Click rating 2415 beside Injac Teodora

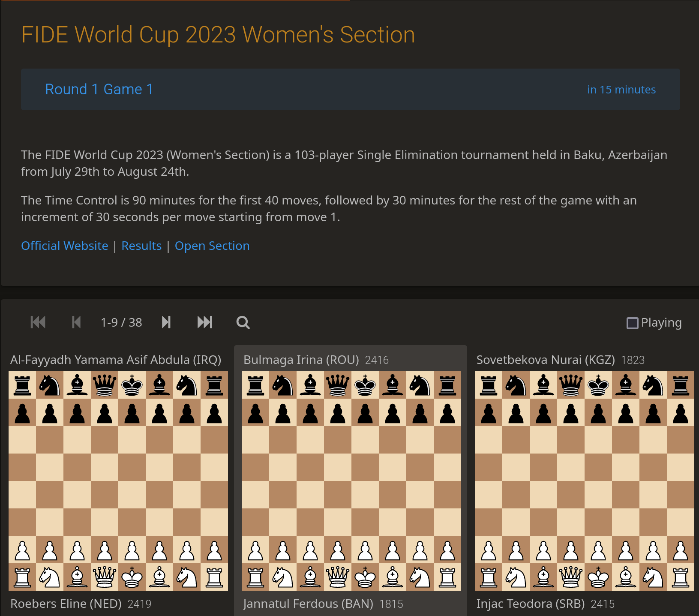603,604
